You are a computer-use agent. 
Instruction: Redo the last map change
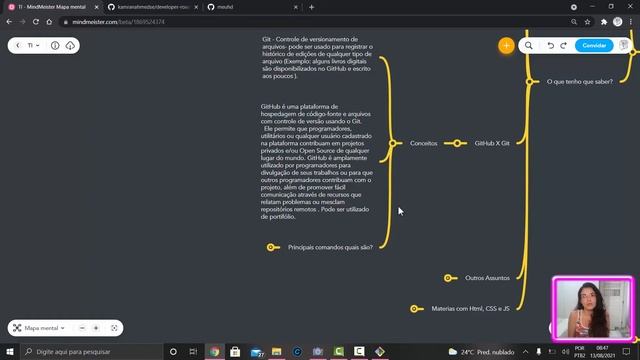[564, 45]
